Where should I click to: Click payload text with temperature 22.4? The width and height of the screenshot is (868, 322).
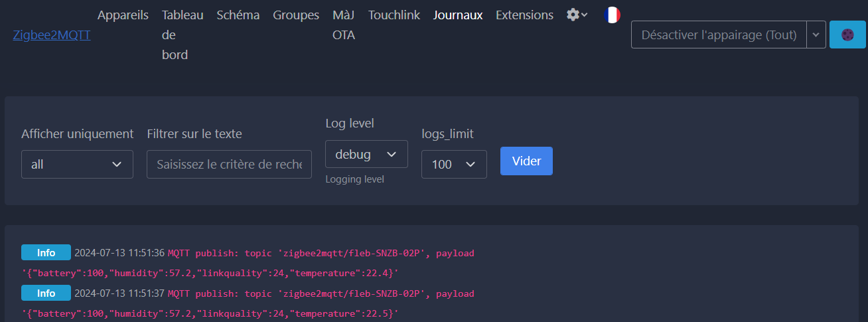(210, 274)
